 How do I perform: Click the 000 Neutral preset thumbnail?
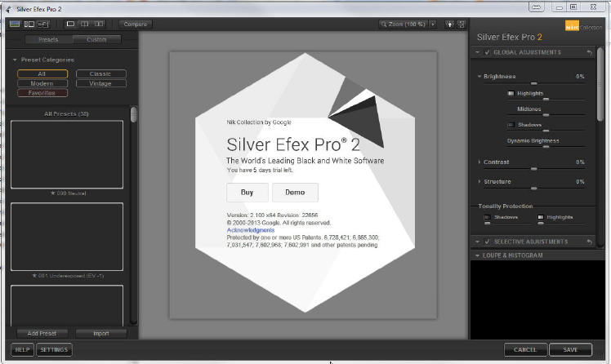[67, 154]
